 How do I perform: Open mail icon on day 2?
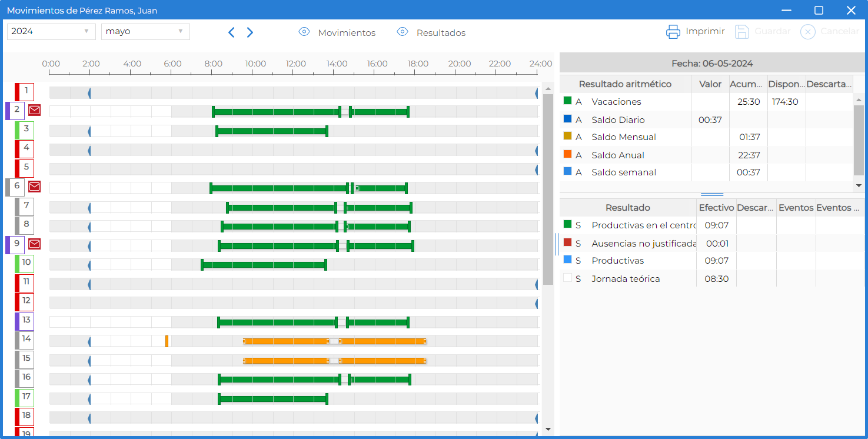35,110
